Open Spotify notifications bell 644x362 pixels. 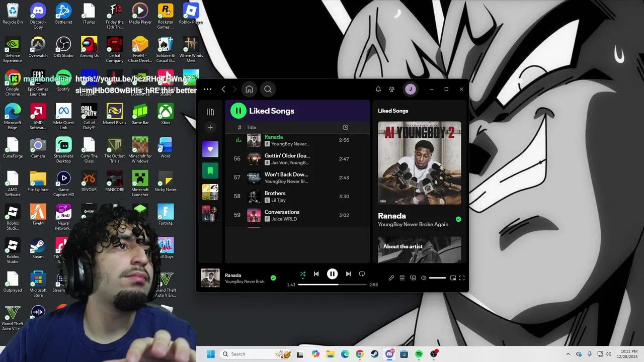pos(378,89)
